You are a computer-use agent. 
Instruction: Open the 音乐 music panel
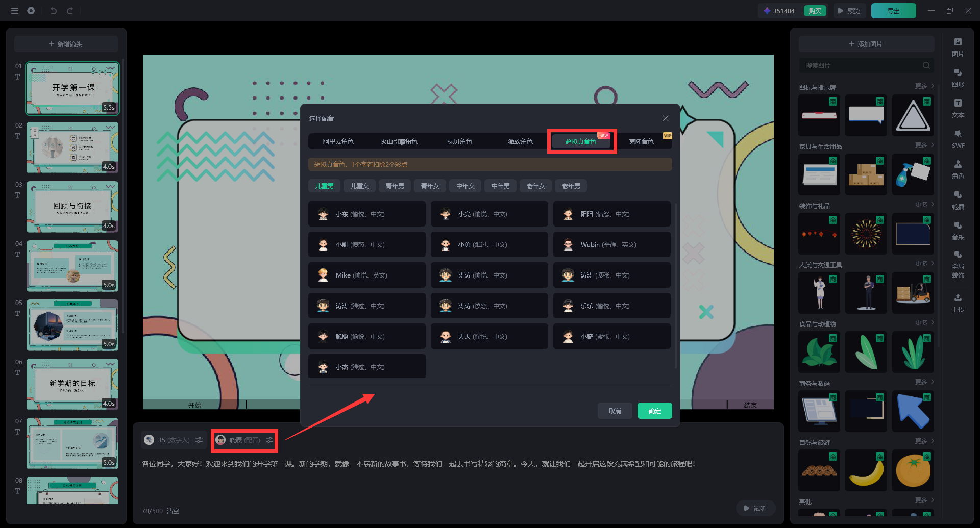(958, 231)
